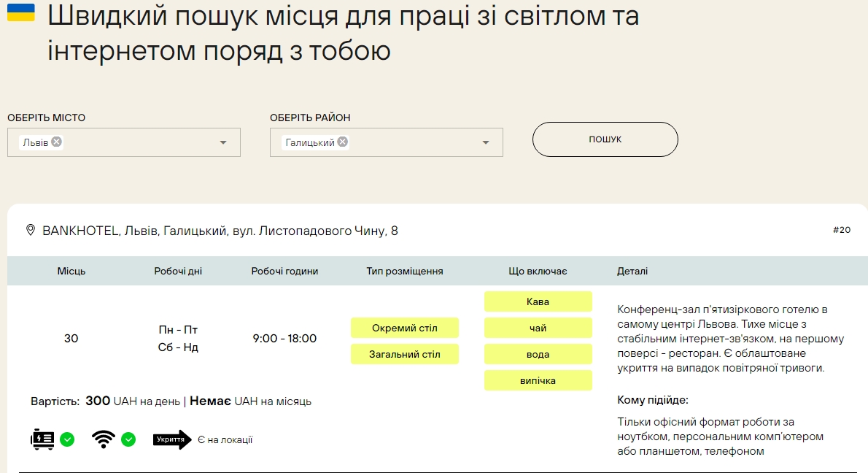Image resolution: width=868 pixels, height=473 pixels.
Task: Select the Кава tag in Що включає column
Action: (538, 301)
